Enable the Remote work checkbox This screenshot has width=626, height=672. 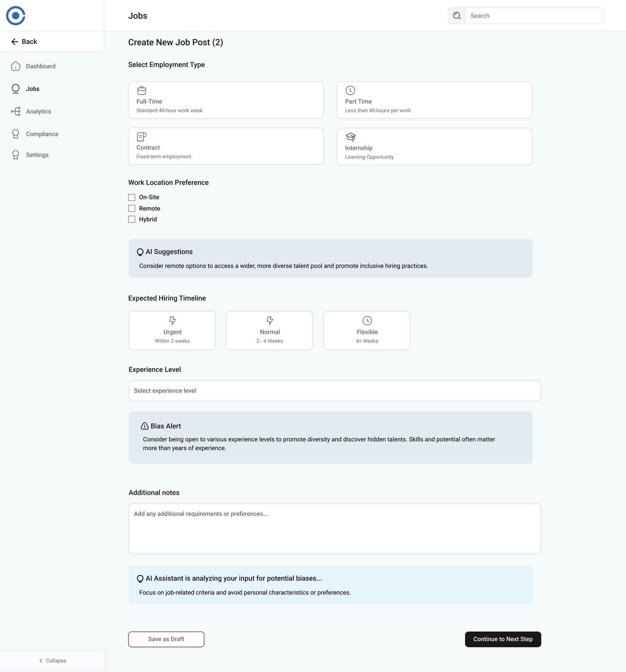coord(131,208)
